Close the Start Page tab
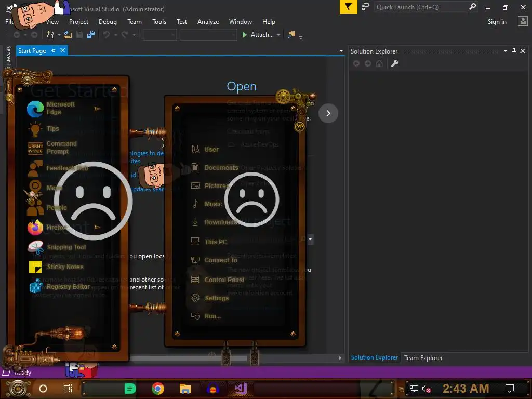Screen dimensions: 532x399 [63, 50]
